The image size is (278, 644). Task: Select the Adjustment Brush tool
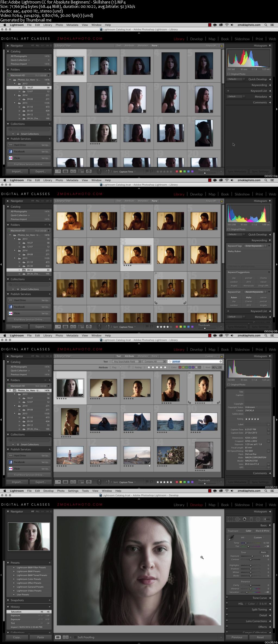coord(266,519)
